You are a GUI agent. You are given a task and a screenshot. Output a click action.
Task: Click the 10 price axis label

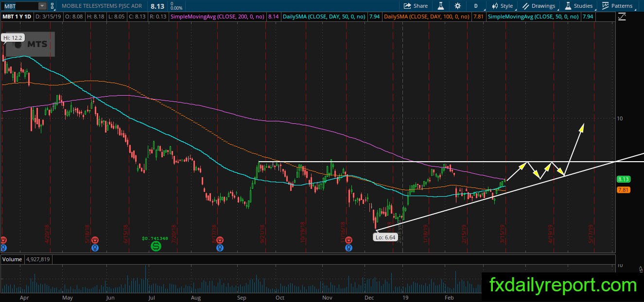click(x=619, y=118)
